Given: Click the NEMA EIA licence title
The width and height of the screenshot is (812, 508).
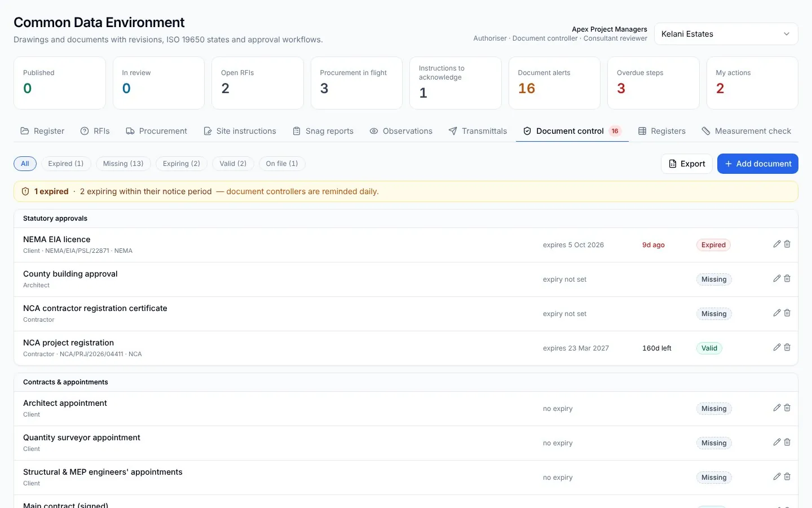Looking at the screenshot, I should tap(56, 239).
